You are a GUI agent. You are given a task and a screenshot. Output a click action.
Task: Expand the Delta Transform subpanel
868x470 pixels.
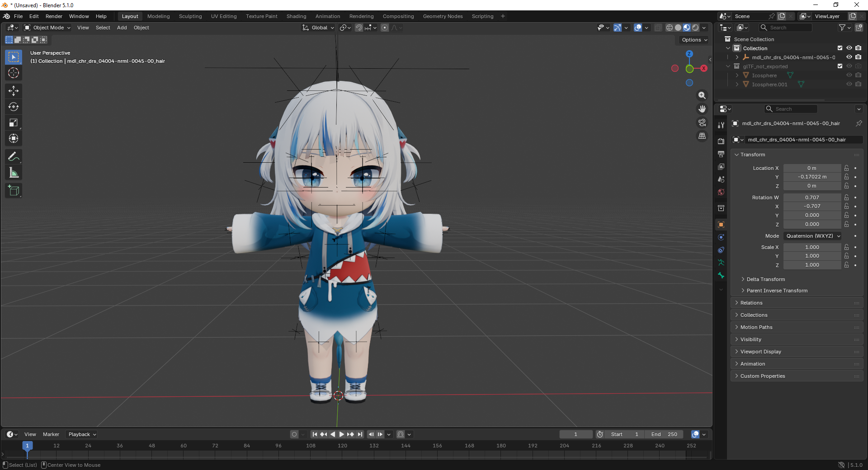pos(765,279)
